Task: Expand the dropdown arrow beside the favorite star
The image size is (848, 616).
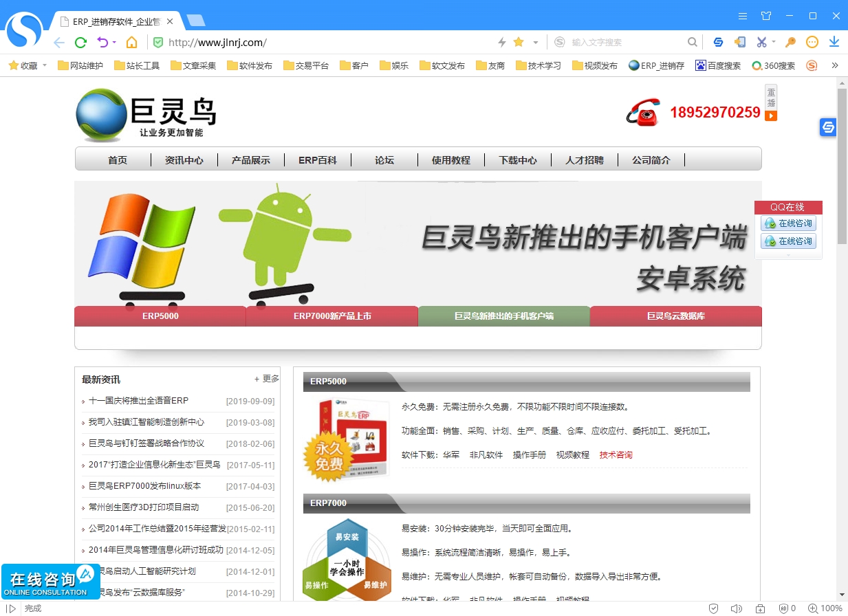Action: point(536,43)
